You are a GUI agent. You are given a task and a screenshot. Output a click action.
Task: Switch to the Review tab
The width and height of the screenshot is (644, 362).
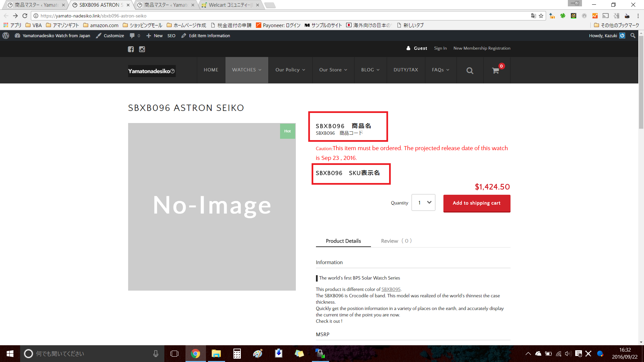click(396, 241)
